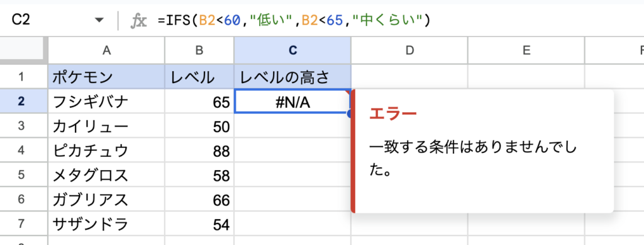Select the レベルの高さ header cell
This screenshot has height=245, width=644.
(x=292, y=76)
